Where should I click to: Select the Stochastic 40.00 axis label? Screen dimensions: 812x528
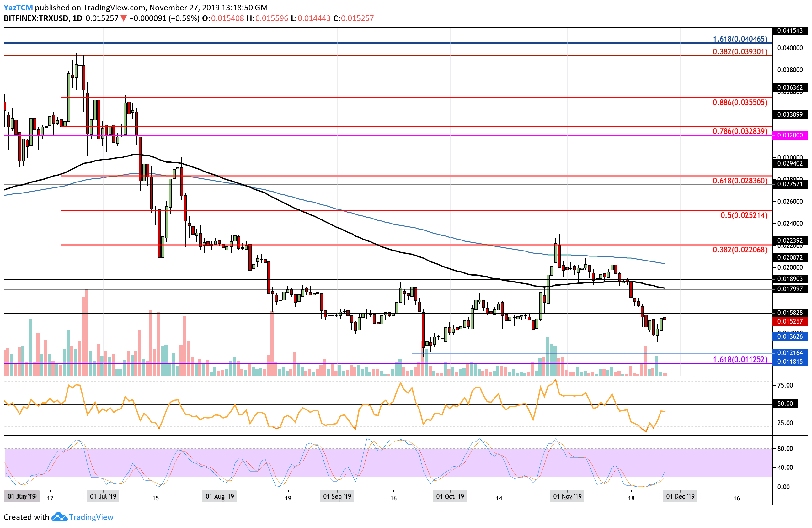coord(785,467)
